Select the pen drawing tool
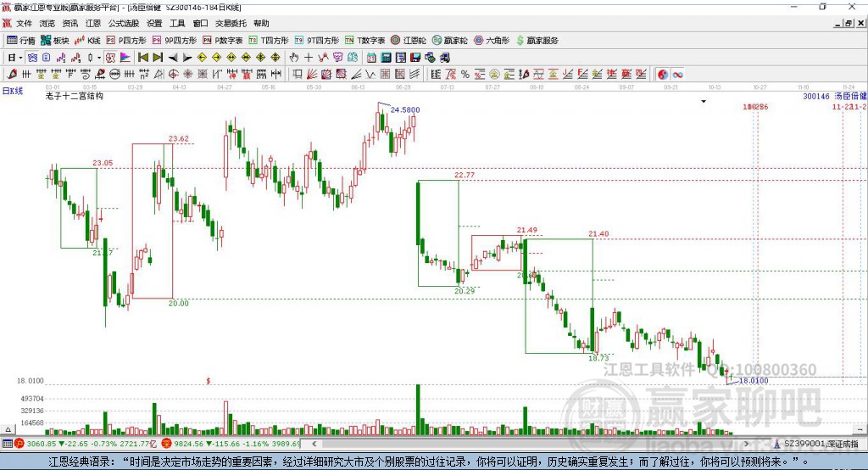Viewport: 868px width, 470px height. (12, 75)
